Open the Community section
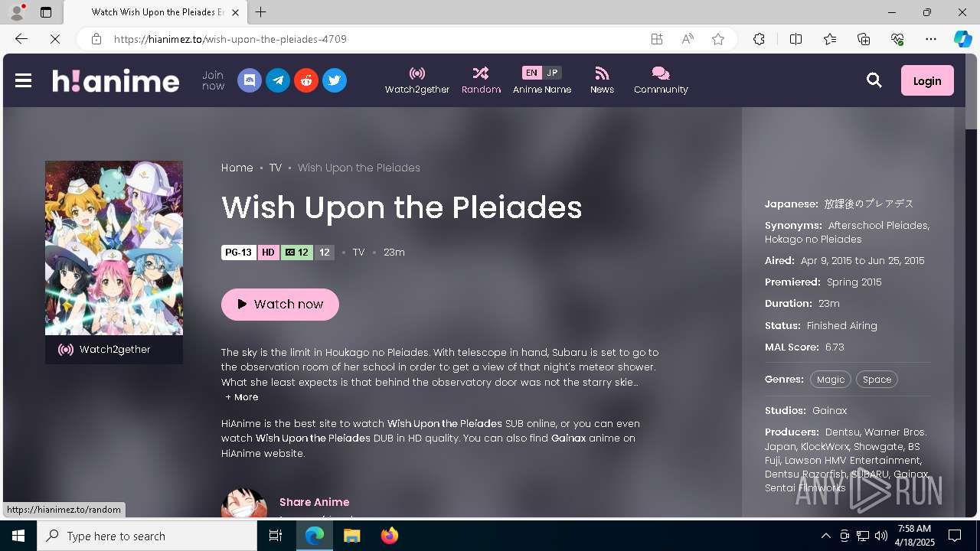Screen dimensions: 980x551 [x=661, y=80]
